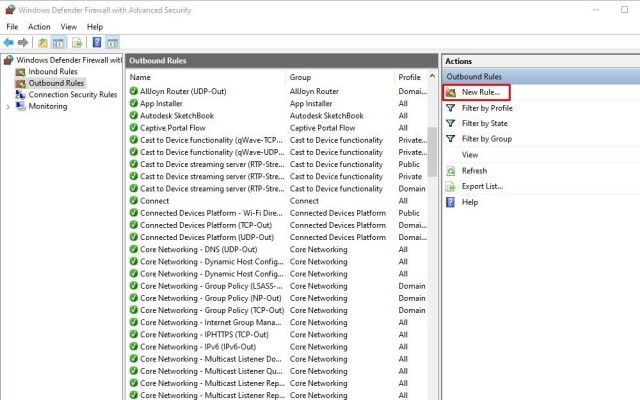The width and height of the screenshot is (640, 400).
Task: Toggle the Show/Hide Console Tree toolbar icon
Action: pos(58,42)
